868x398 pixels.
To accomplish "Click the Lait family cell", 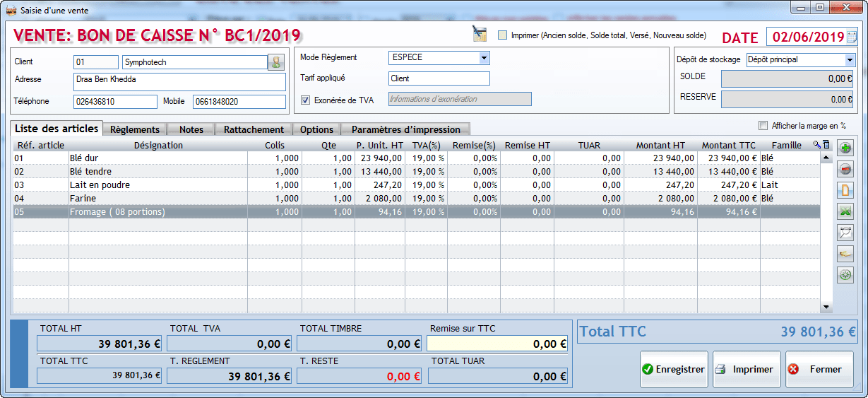I will (x=790, y=185).
